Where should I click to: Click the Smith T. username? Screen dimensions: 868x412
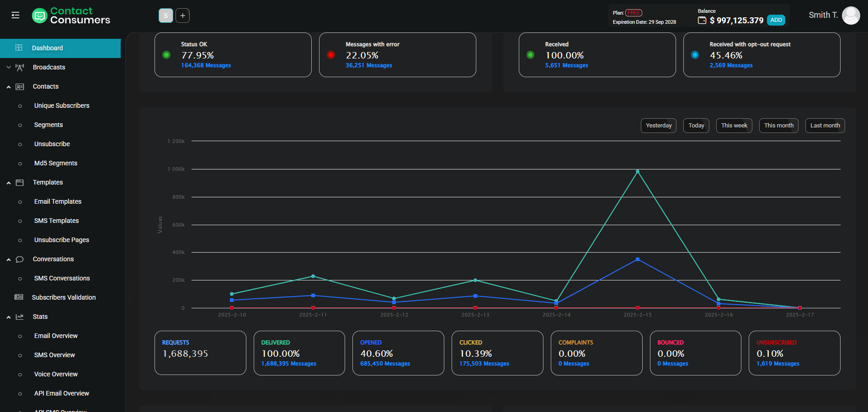click(823, 15)
